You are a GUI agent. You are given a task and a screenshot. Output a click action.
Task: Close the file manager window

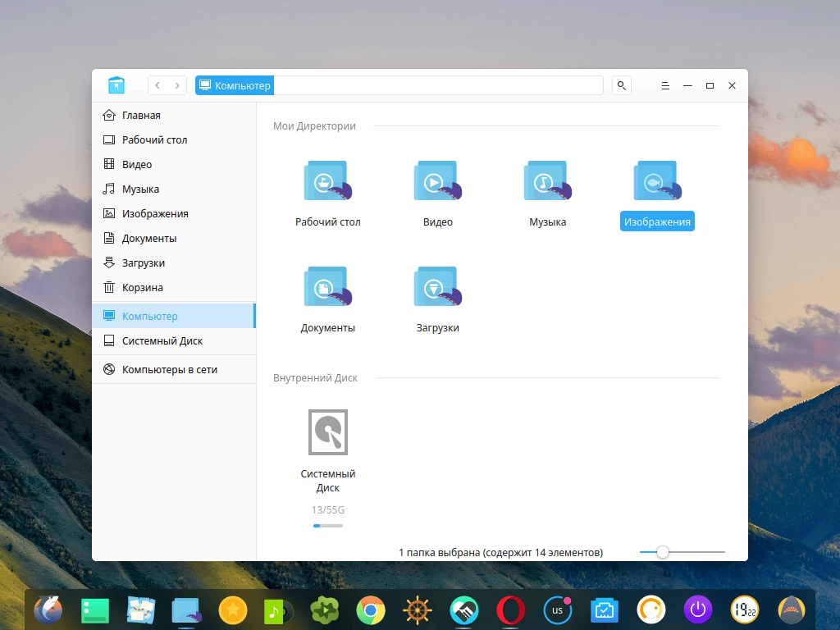(x=732, y=85)
